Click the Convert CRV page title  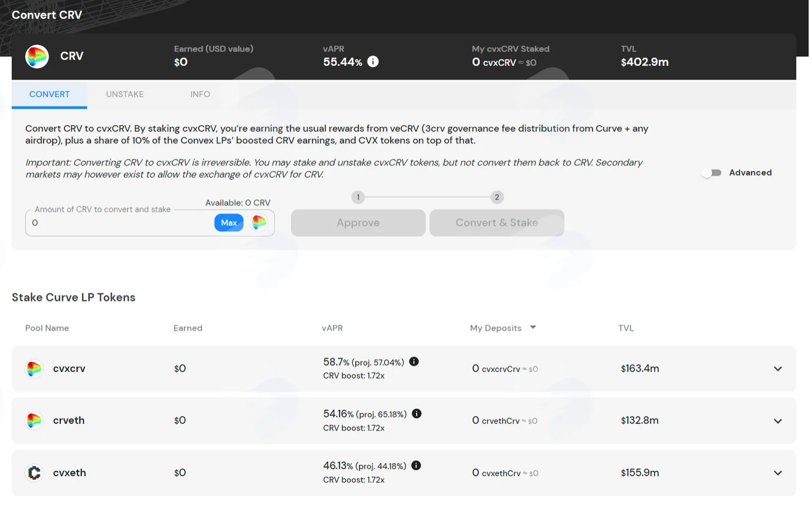click(x=47, y=15)
